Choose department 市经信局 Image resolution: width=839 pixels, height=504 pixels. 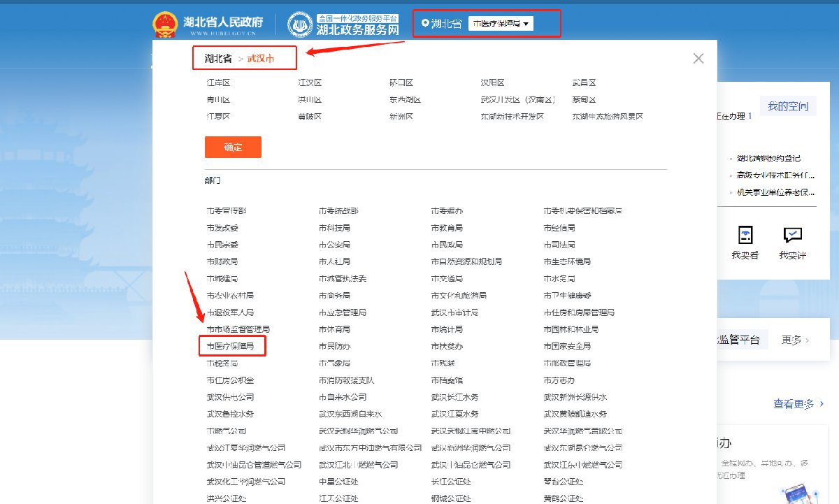click(559, 228)
